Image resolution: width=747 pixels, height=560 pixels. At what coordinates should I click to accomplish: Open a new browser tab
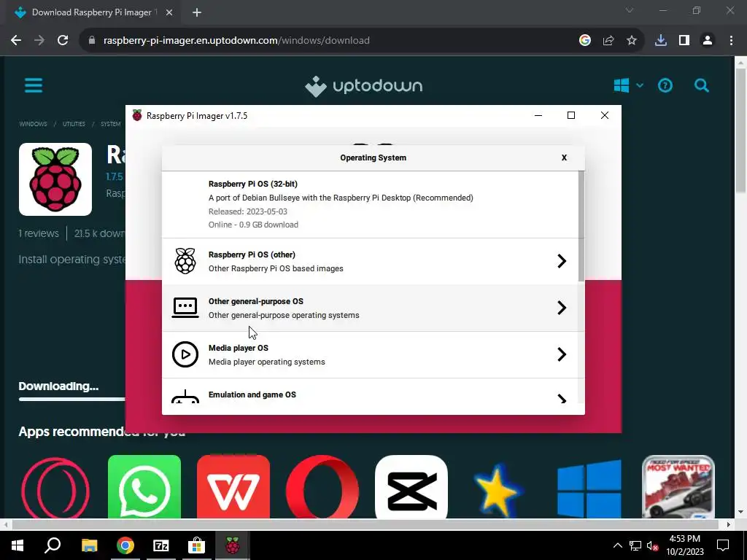pos(197,13)
